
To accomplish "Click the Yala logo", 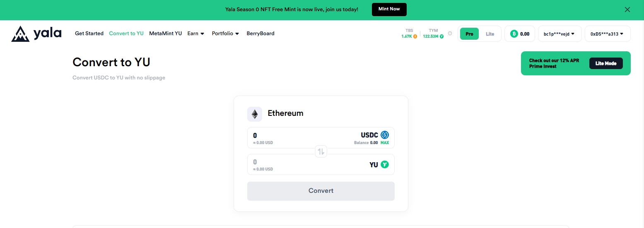I will click(36, 34).
